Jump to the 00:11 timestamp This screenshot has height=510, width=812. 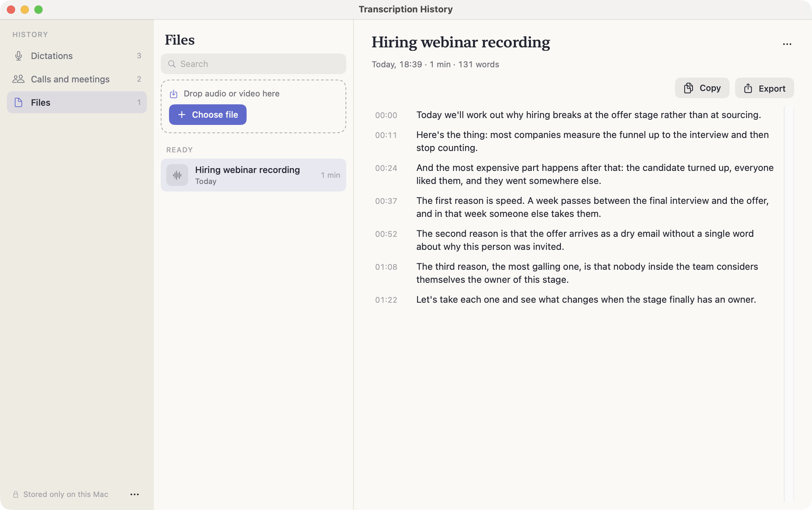tap(386, 135)
